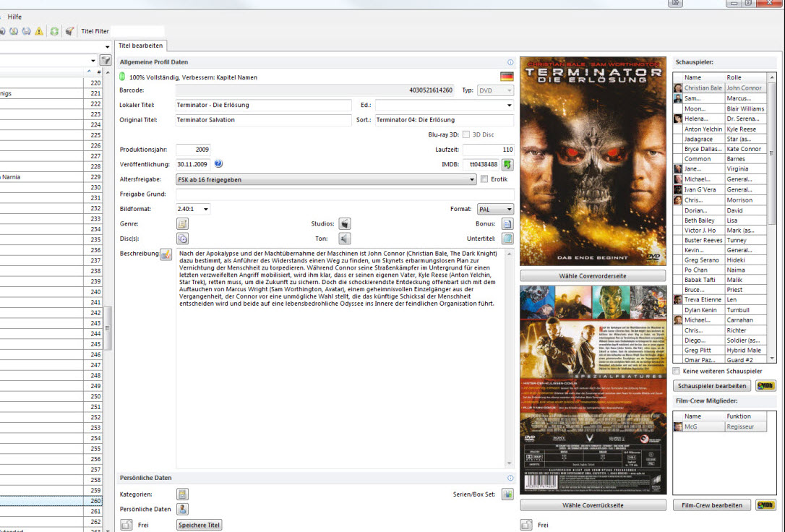This screenshot has height=532, width=785.
Task: Click the Beschreibung edit pencil icon
Action: coord(166,254)
